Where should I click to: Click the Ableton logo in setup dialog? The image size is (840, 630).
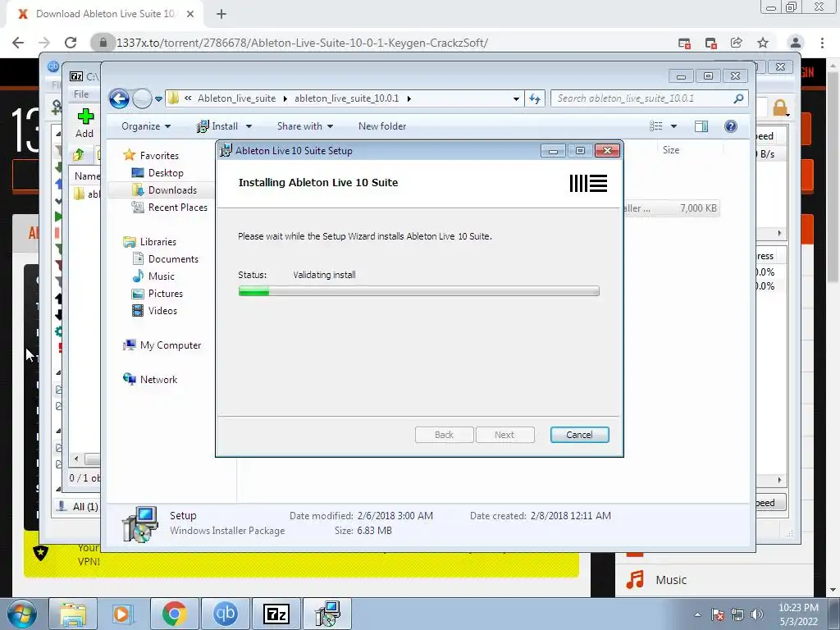coord(588,183)
